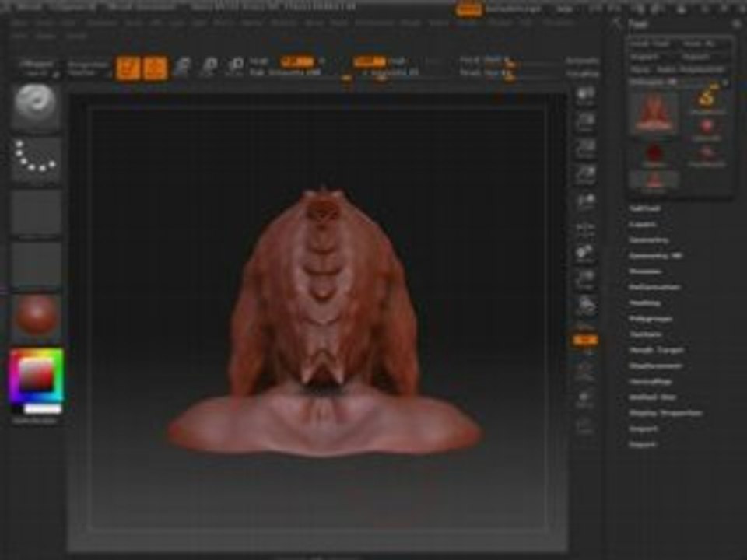747x560 pixels.
Task: Expand the SubTool section
Action: (644, 208)
